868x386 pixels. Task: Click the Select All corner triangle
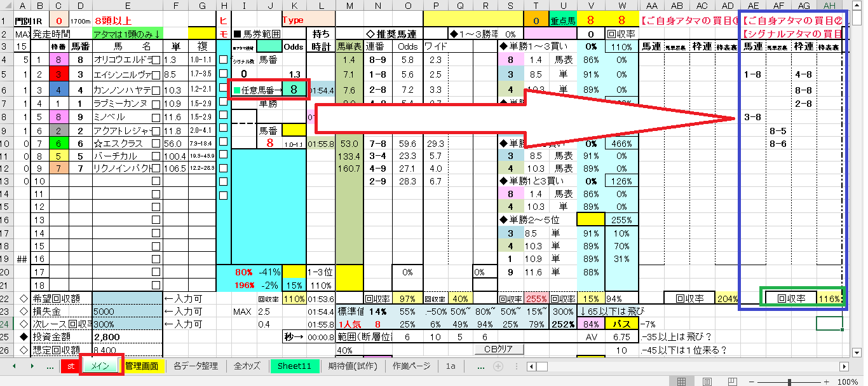pyautogui.click(x=6, y=7)
